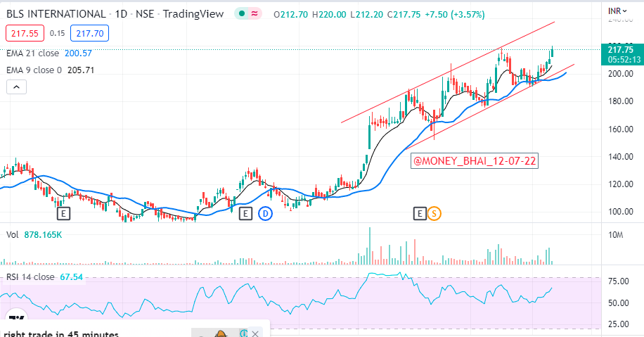Click the 25.00 RSI axis label

619,324
